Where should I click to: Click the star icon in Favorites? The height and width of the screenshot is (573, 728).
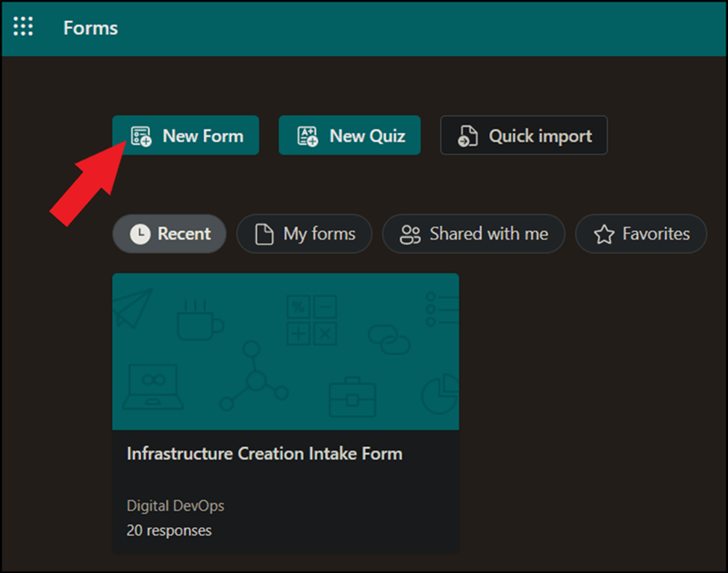tap(603, 234)
